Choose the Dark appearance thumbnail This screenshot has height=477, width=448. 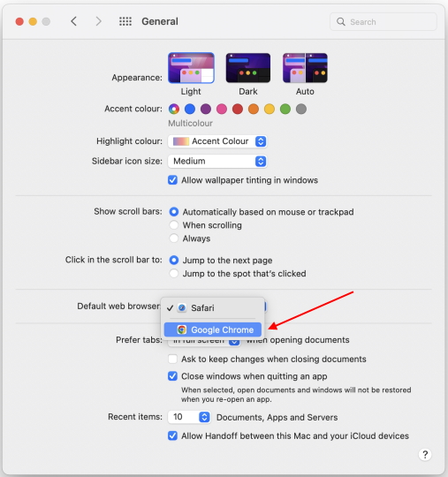(248, 67)
